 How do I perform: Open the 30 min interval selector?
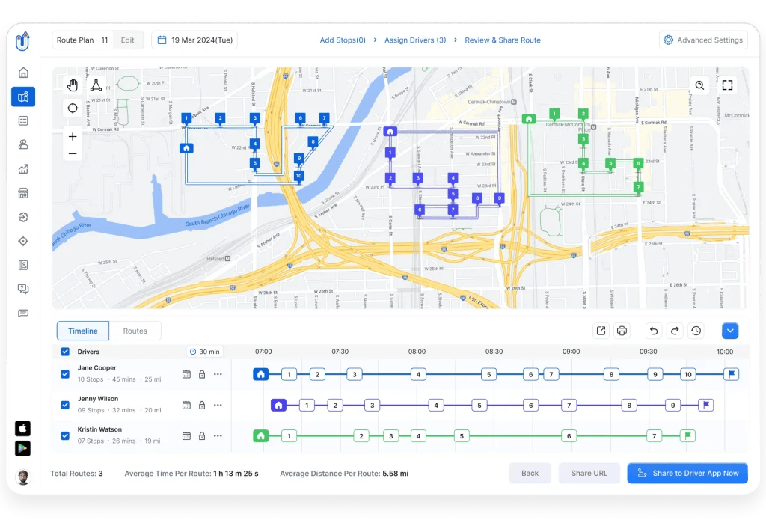205,352
